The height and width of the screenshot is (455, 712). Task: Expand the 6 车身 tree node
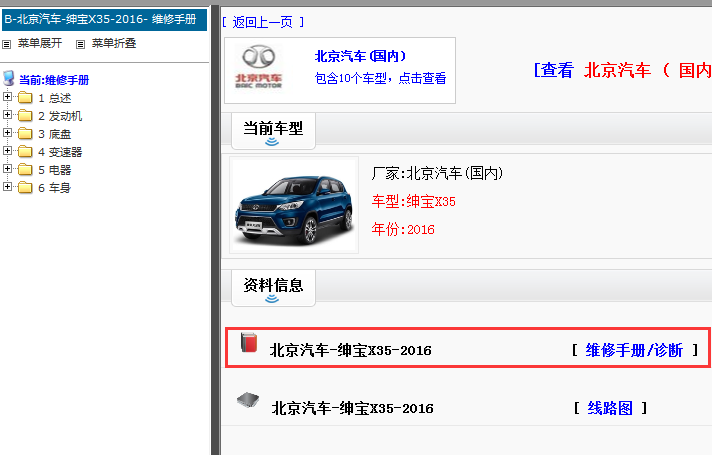[x=7, y=186]
